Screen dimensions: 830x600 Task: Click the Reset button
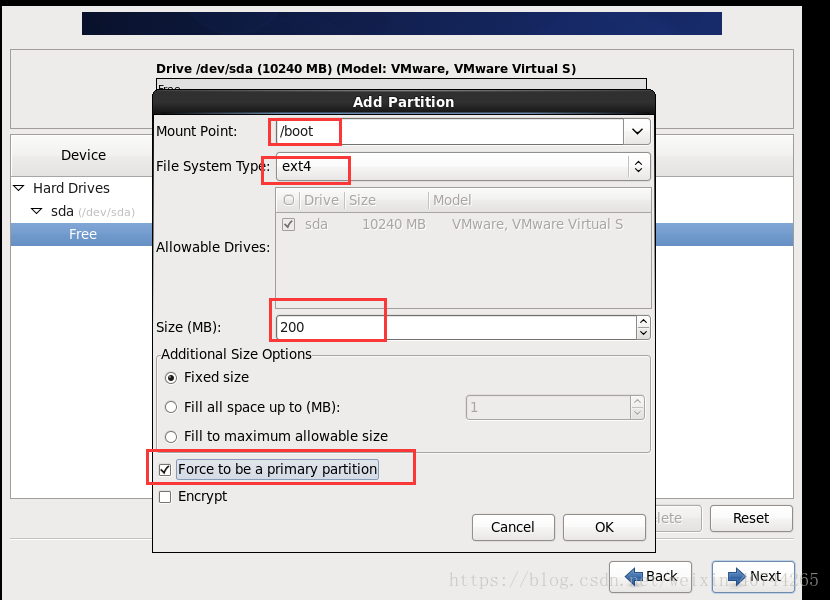pos(751,518)
